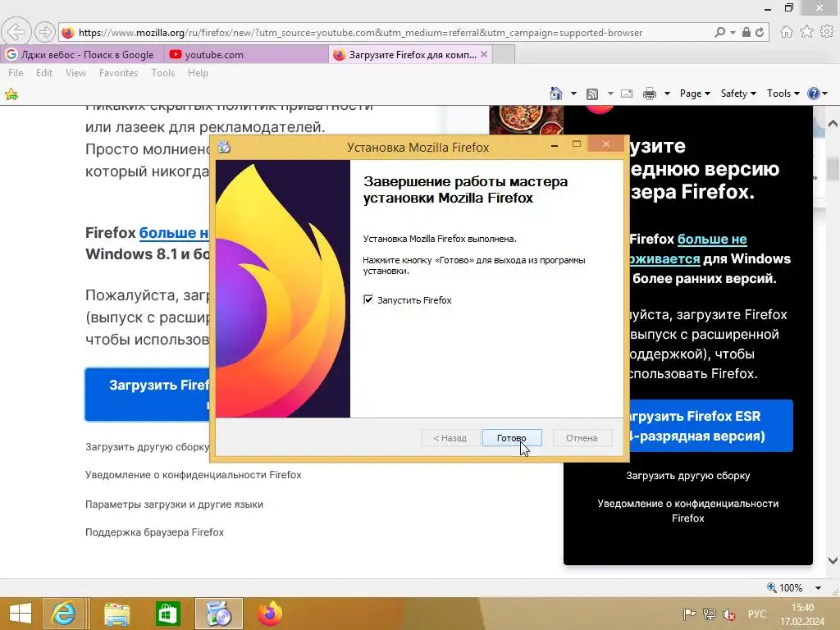This screenshot has height=630, width=840.
Task: Click the Home icon in the command bar
Action: (x=556, y=94)
